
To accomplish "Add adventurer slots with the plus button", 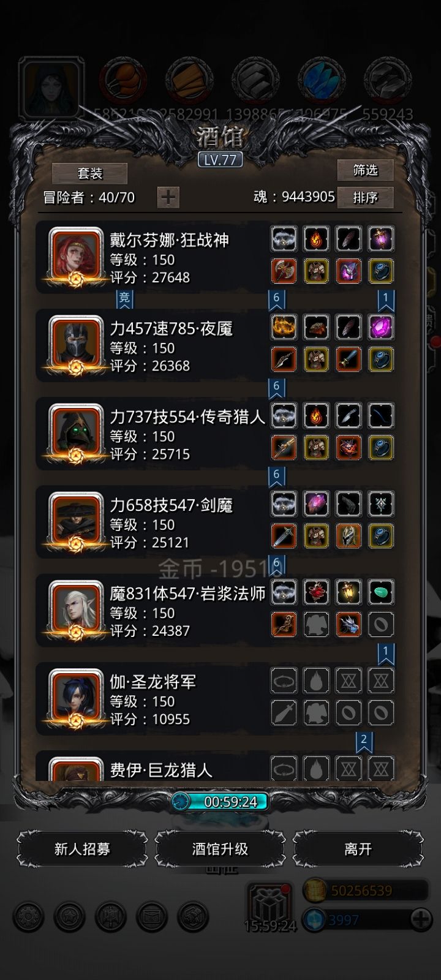I will 168,197.
